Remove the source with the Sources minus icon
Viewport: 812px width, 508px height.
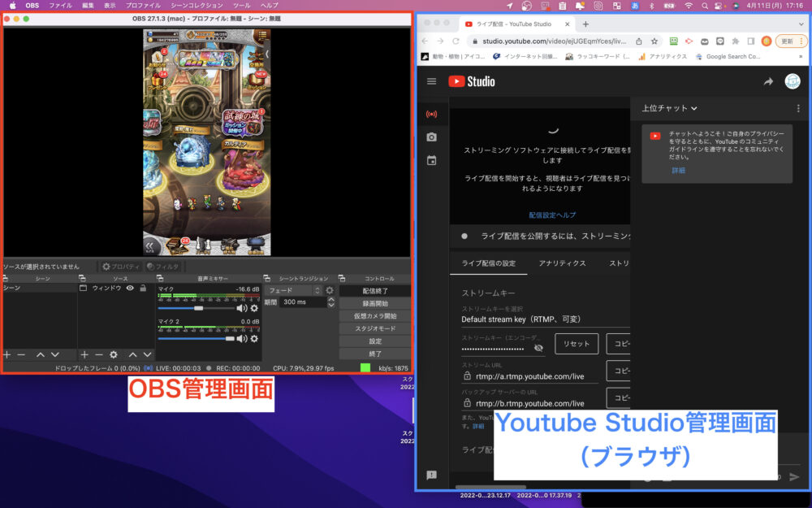99,354
